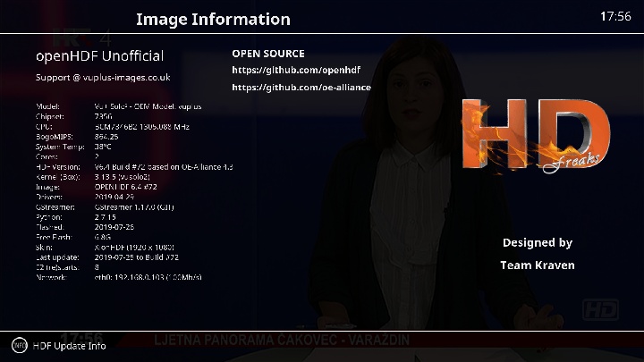Click the Team Kraven credit
This screenshot has width=644, height=362.
tap(538, 265)
